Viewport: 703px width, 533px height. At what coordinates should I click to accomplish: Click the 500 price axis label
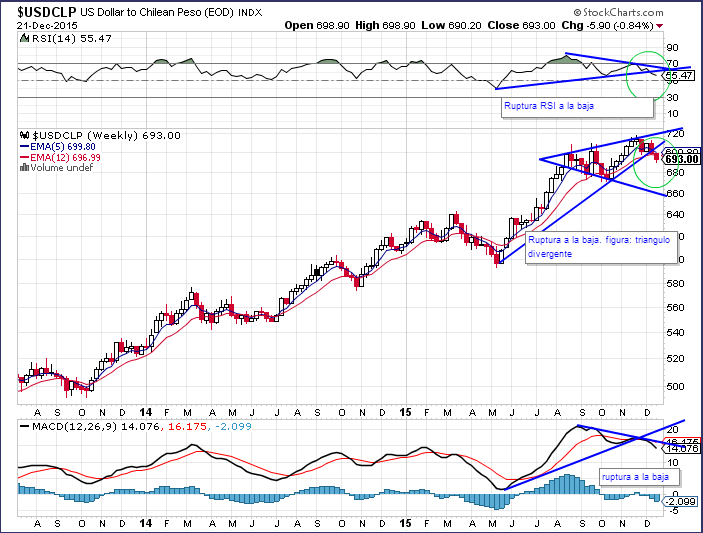(x=676, y=386)
